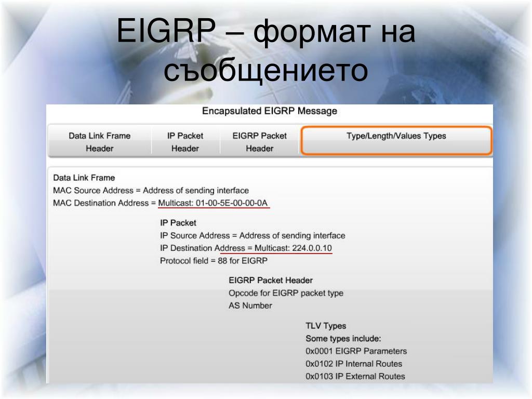Viewport: 532px width, 399px height.
Task: Click "MAC Source Address = Address of sending interface"
Action: (151, 190)
